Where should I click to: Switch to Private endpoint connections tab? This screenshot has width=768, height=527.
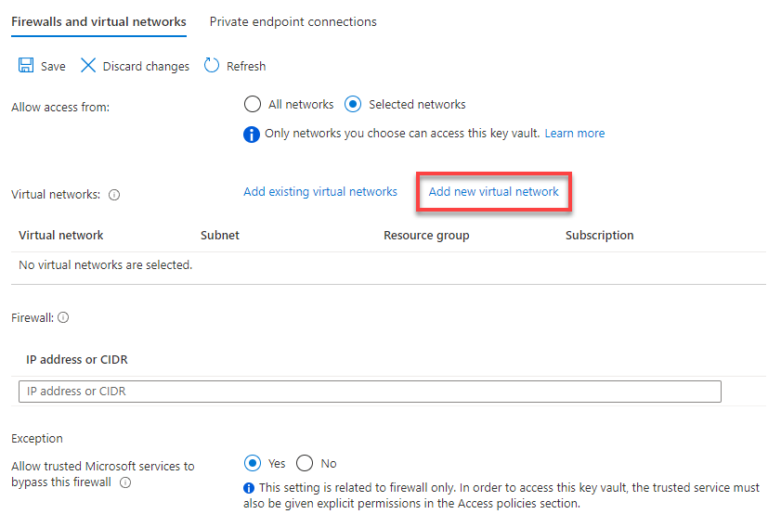click(x=293, y=22)
